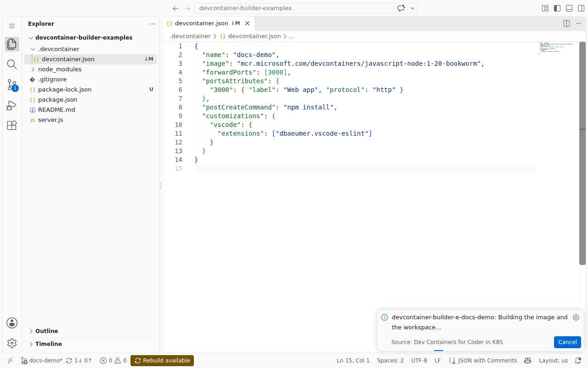Expand the node_modules folder
The height and width of the screenshot is (368, 588).
click(90, 69)
